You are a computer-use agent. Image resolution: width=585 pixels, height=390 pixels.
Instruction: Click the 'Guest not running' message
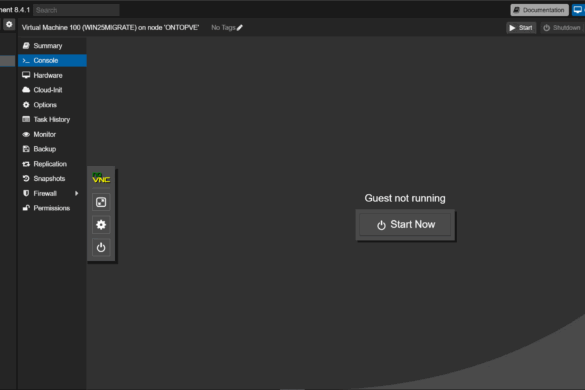click(405, 198)
